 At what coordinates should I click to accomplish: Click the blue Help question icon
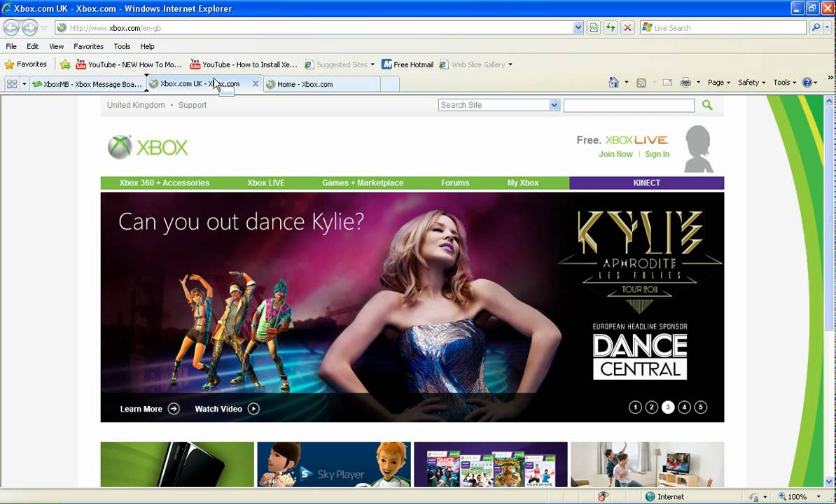(807, 83)
